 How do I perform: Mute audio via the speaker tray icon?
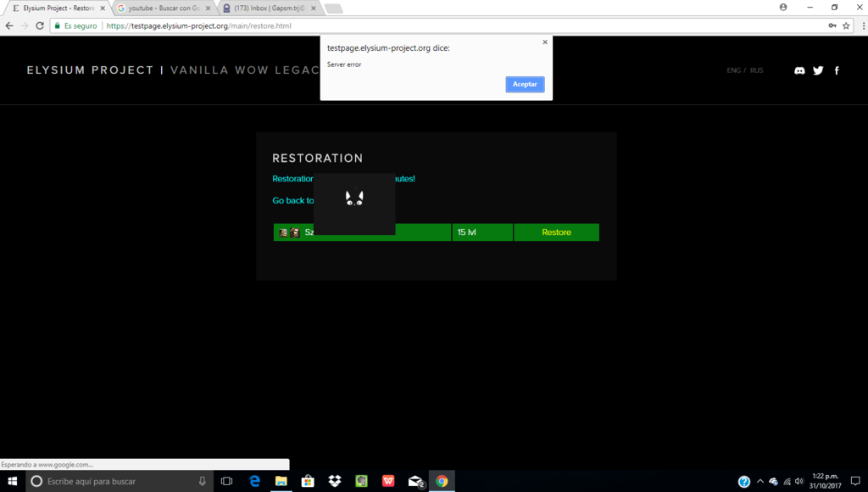(798, 481)
